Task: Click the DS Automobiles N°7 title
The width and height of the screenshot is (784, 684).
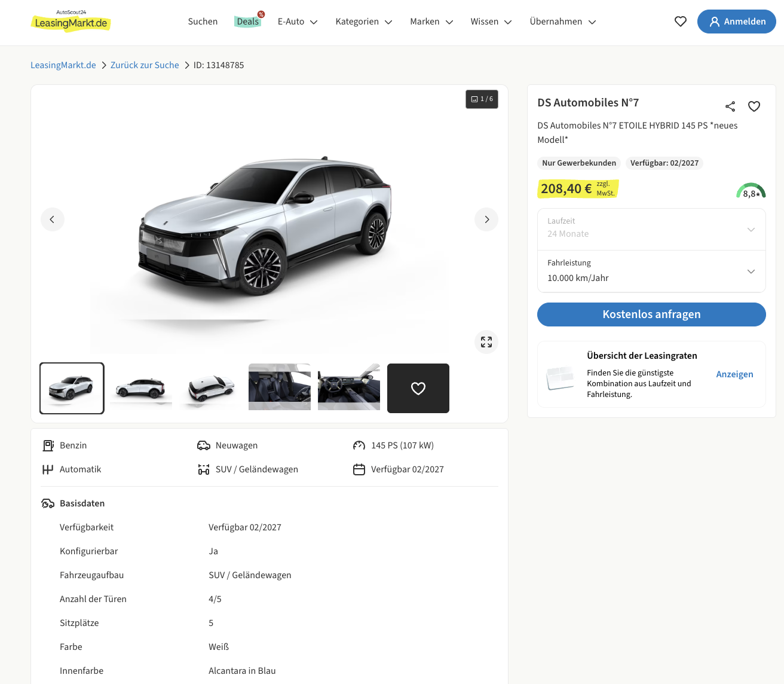Action: tap(588, 103)
